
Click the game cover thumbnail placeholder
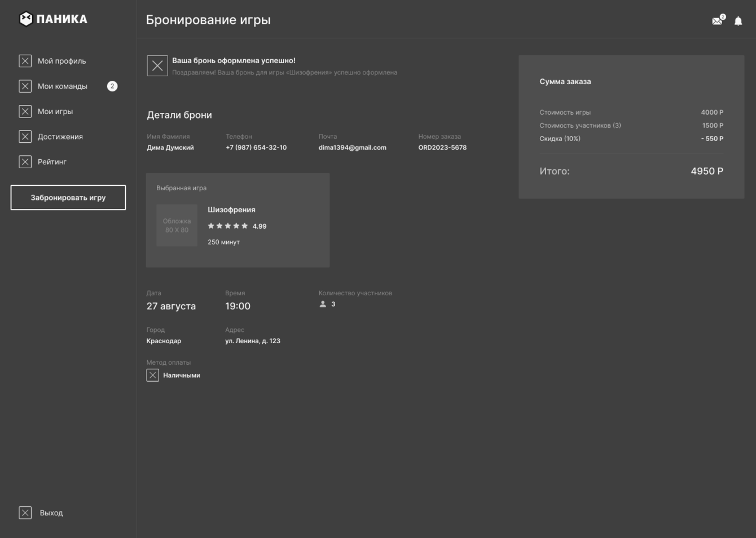pos(177,226)
